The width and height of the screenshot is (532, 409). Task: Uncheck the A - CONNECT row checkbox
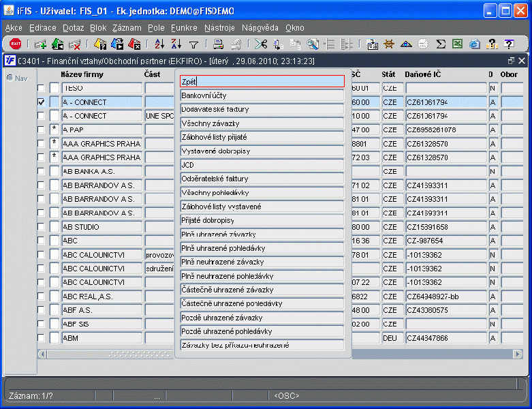click(x=41, y=102)
